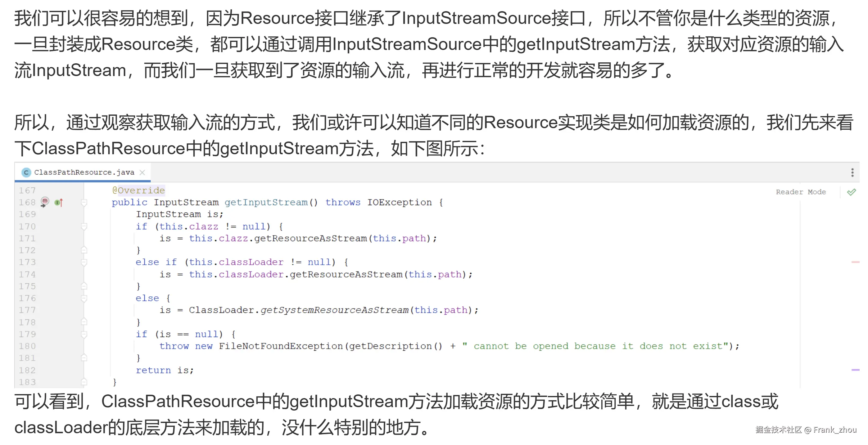This screenshot has width=868, height=445.
Task: Collapse the null check block at line 179
Action: click(x=84, y=334)
